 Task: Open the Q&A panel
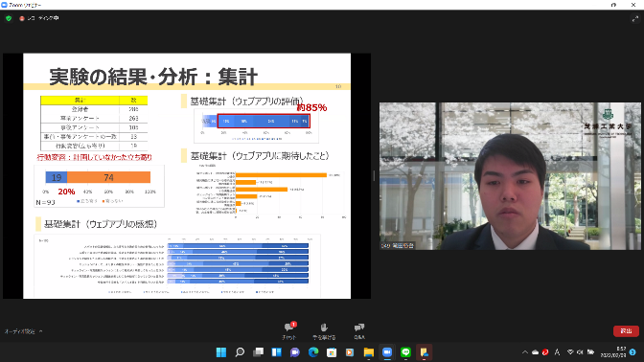pyautogui.click(x=359, y=330)
